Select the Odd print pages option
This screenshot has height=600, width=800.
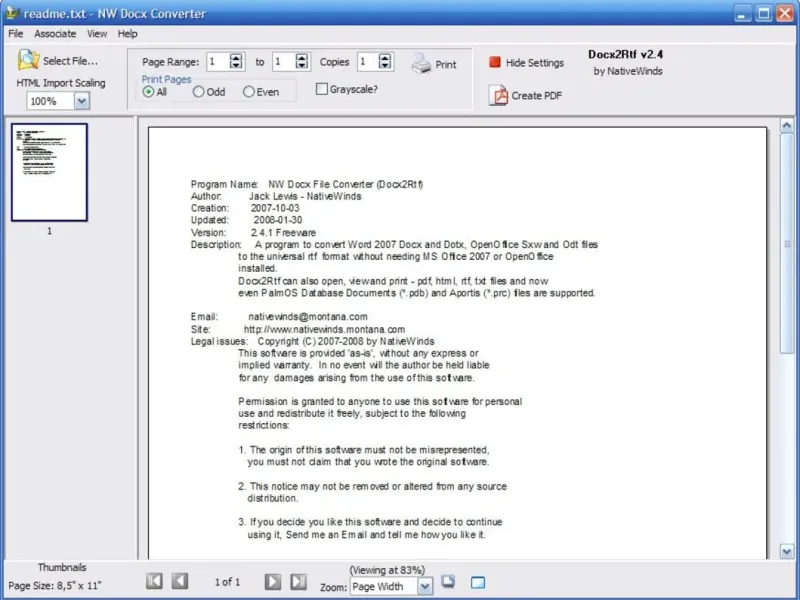tap(198, 92)
